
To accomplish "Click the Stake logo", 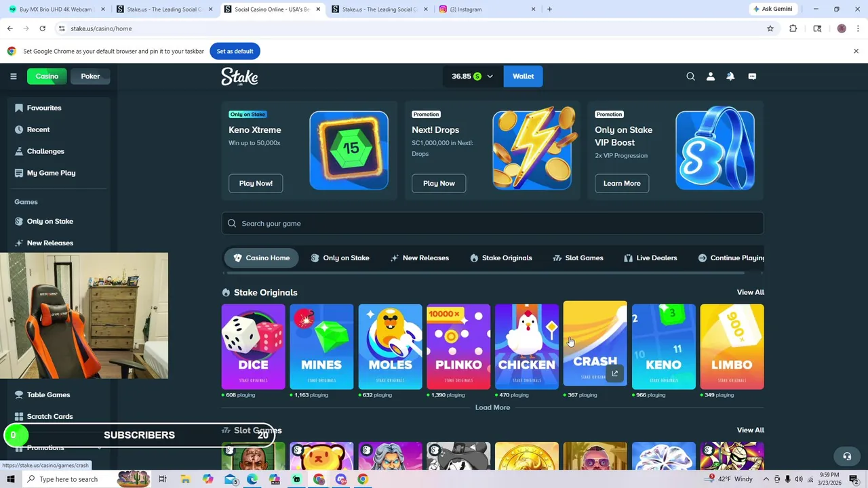I will click(239, 77).
